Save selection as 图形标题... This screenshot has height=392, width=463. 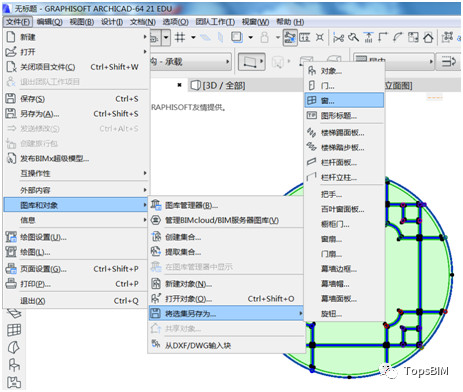344,116
